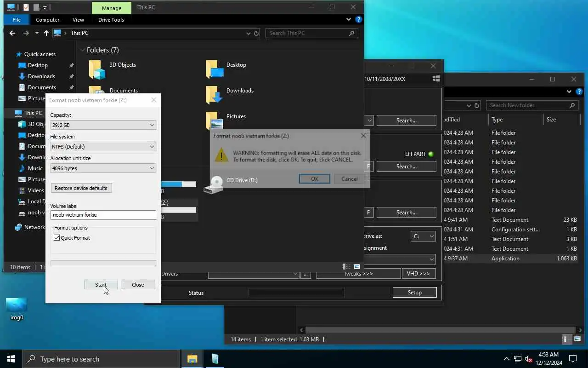Collapse the Folders (7) group
This screenshot has height=368, width=588.
point(82,50)
